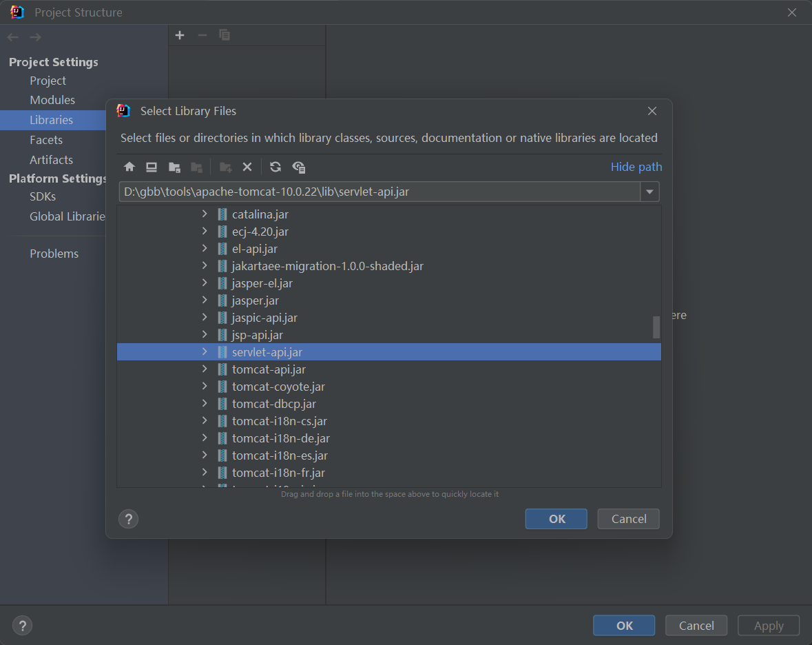The image size is (812, 645).
Task: Select servlet-api.jar row
Action: point(389,352)
